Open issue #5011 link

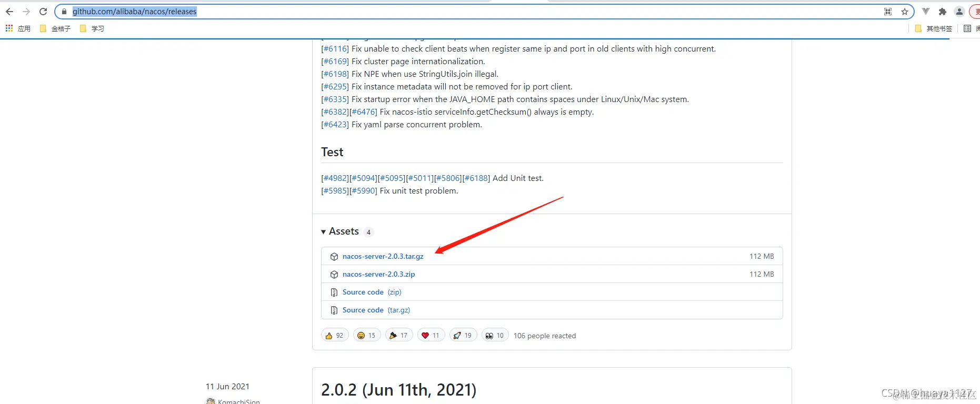coord(420,178)
